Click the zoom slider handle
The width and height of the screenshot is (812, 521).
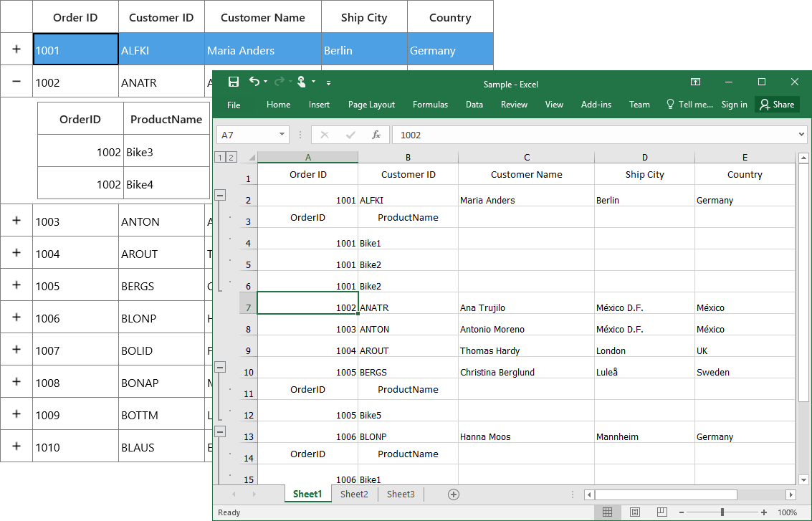coord(722,512)
